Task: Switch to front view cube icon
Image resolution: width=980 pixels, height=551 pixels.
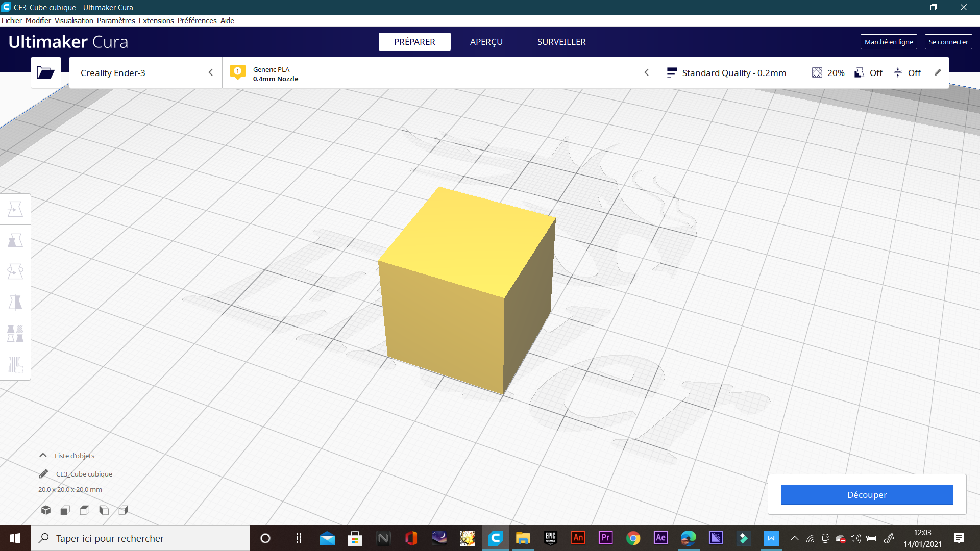Action: pyautogui.click(x=65, y=510)
